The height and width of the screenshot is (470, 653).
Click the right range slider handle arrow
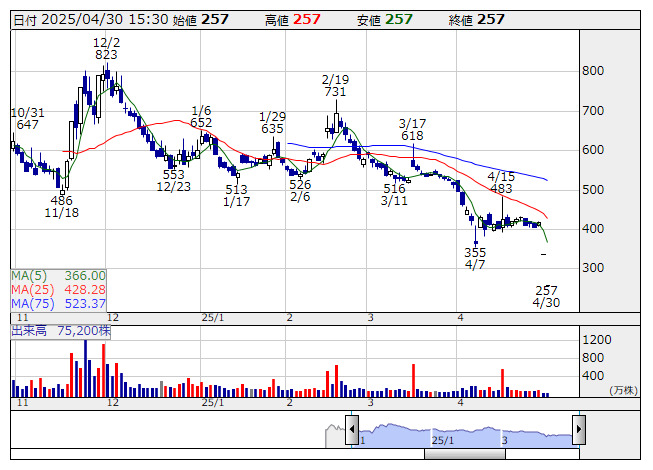579,429
